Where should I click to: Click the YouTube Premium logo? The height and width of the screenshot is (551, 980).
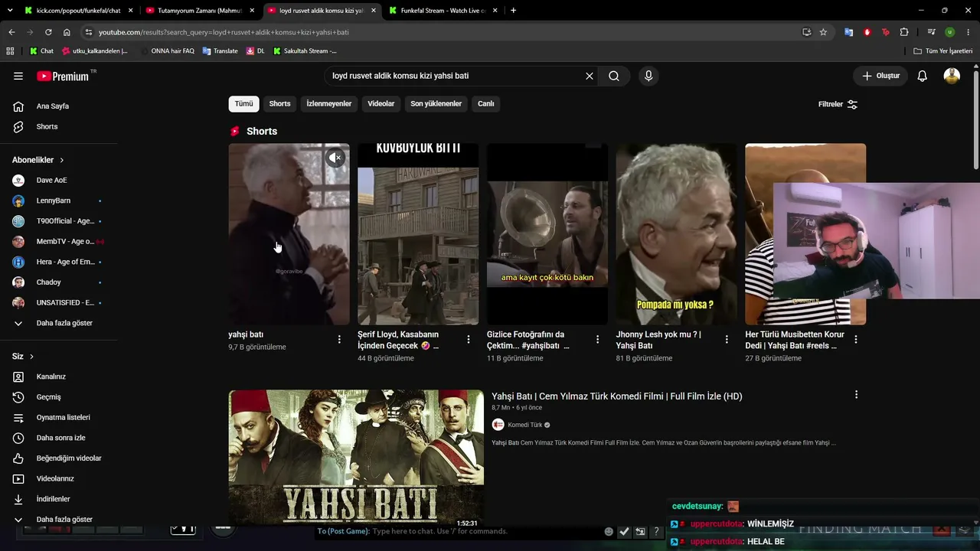(64, 76)
